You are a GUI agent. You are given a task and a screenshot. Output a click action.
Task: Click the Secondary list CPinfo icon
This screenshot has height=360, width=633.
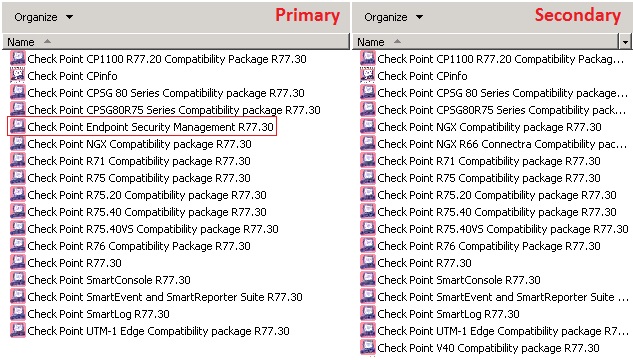[x=367, y=75]
